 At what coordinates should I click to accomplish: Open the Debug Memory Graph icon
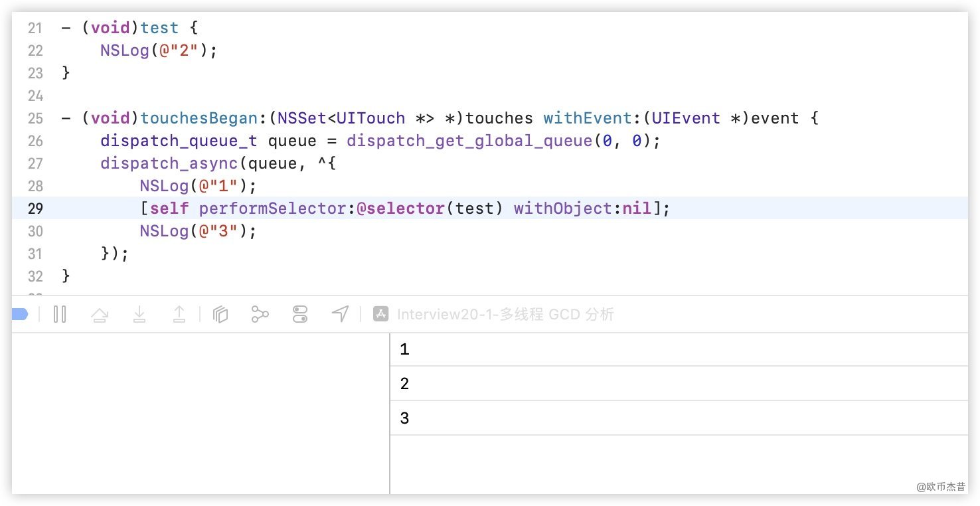click(x=260, y=314)
